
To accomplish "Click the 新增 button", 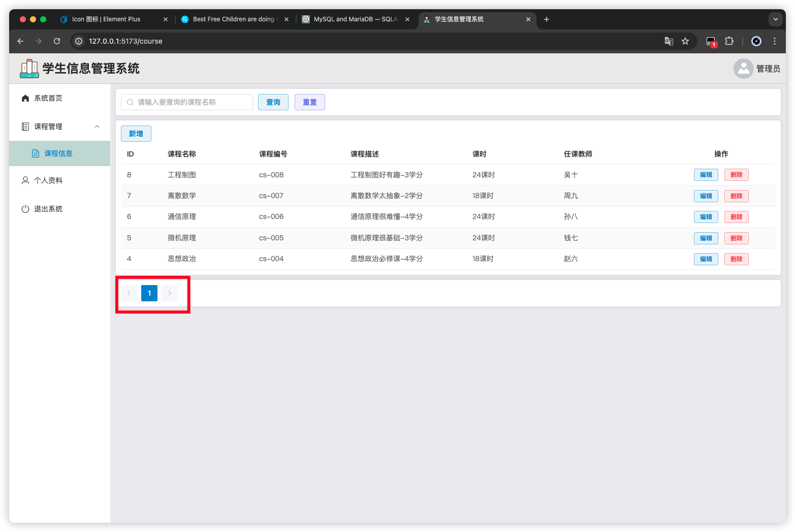I will pyautogui.click(x=136, y=134).
